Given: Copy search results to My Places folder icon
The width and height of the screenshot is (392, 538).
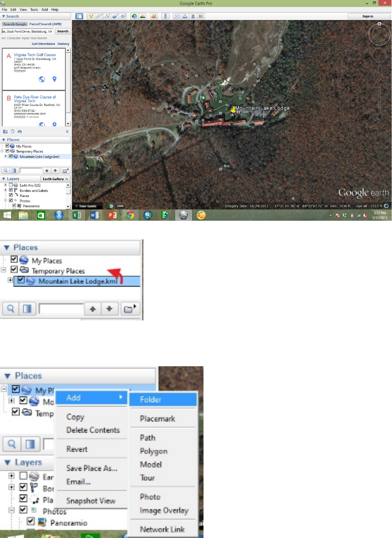Looking at the screenshot, I should tap(5, 132).
